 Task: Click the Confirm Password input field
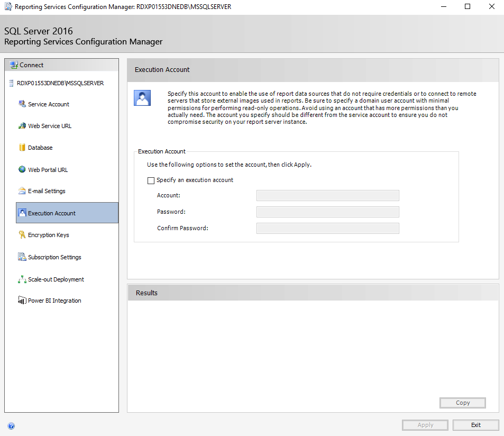[328, 228]
